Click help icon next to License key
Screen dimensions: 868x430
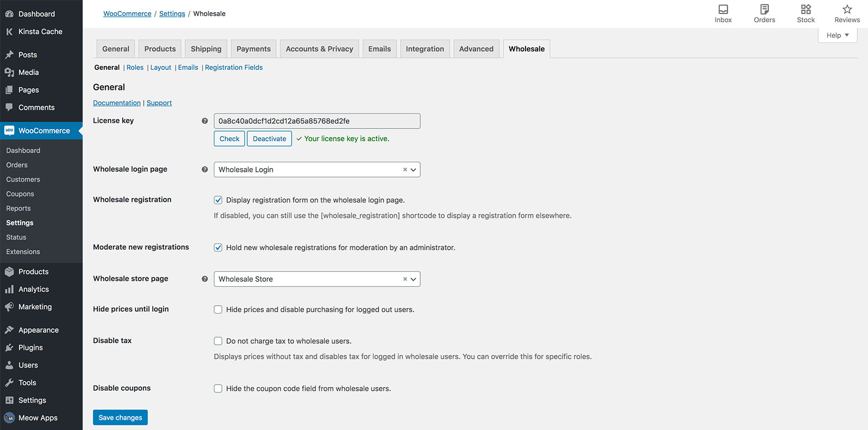(205, 121)
